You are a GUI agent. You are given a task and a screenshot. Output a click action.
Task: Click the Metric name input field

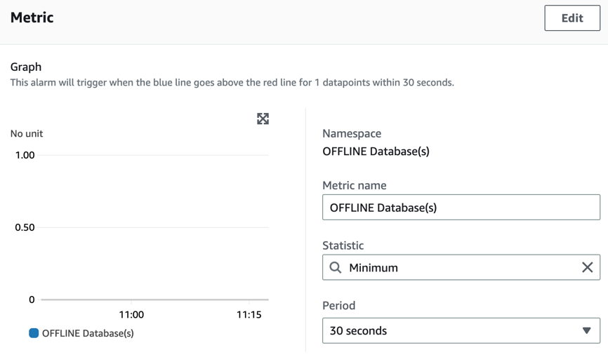[461, 208]
